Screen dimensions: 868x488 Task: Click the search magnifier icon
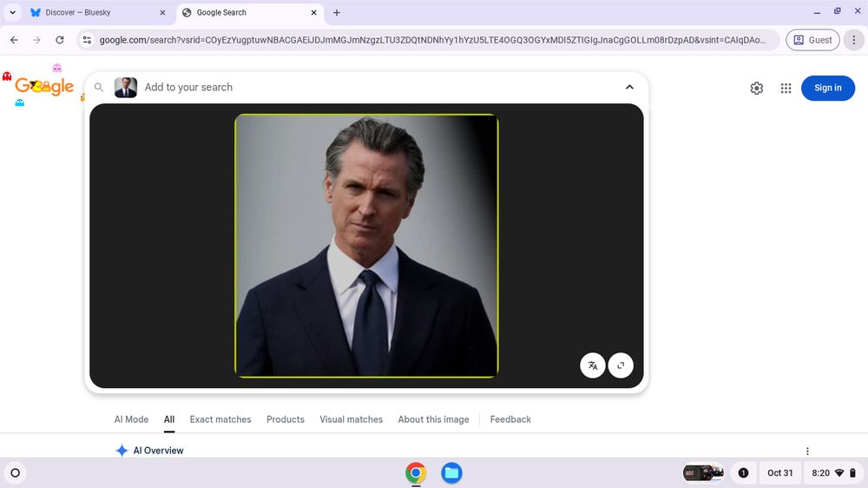tap(99, 87)
